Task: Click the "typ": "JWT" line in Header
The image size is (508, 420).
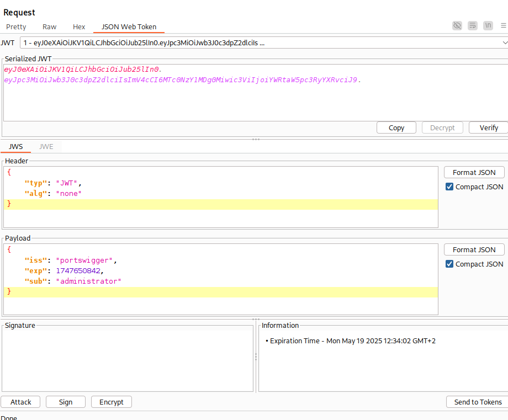Action: (x=53, y=183)
